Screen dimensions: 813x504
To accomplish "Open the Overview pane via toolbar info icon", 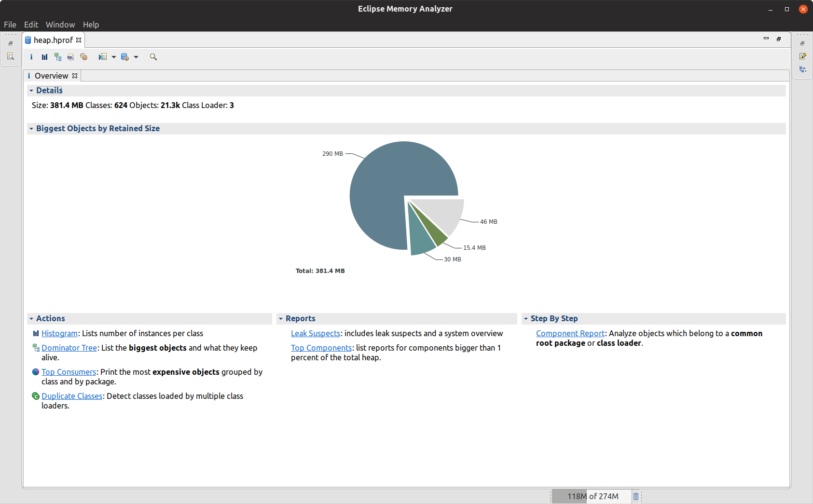I will click(31, 57).
